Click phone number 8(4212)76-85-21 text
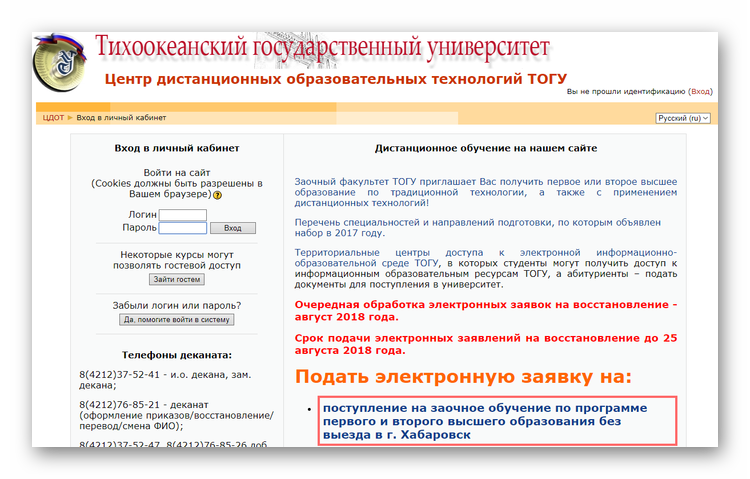This screenshot has height=479, width=750. click(120, 405)
